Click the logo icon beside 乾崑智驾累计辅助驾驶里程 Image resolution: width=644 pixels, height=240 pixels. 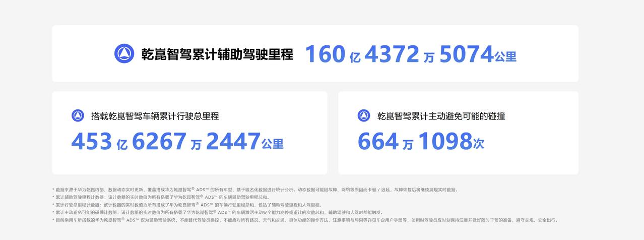(124, 53)
